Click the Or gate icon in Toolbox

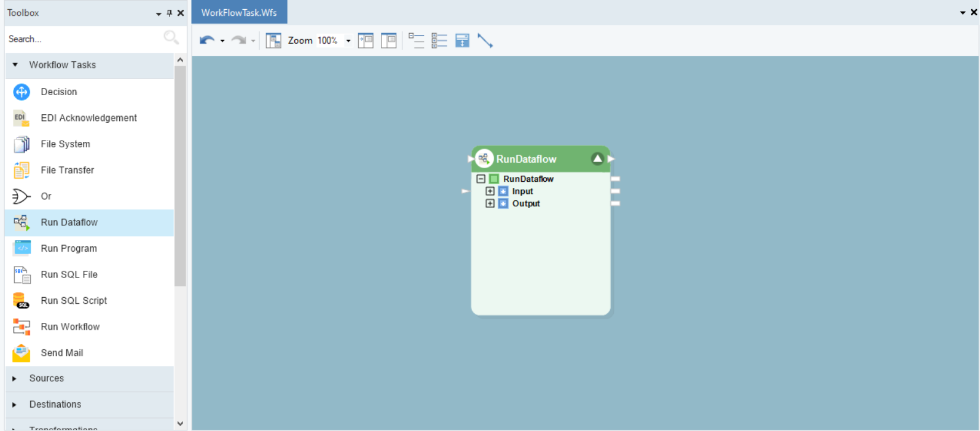coord(22,196)
